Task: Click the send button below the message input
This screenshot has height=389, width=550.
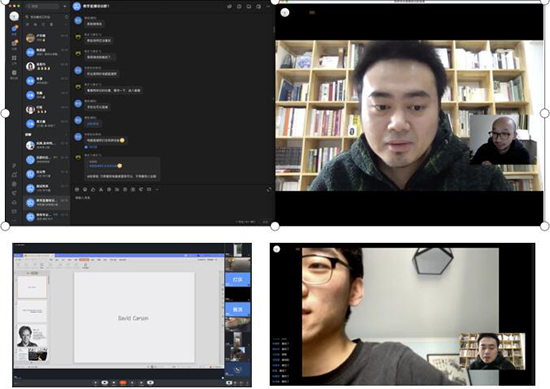Action: [x=265, y=222]
